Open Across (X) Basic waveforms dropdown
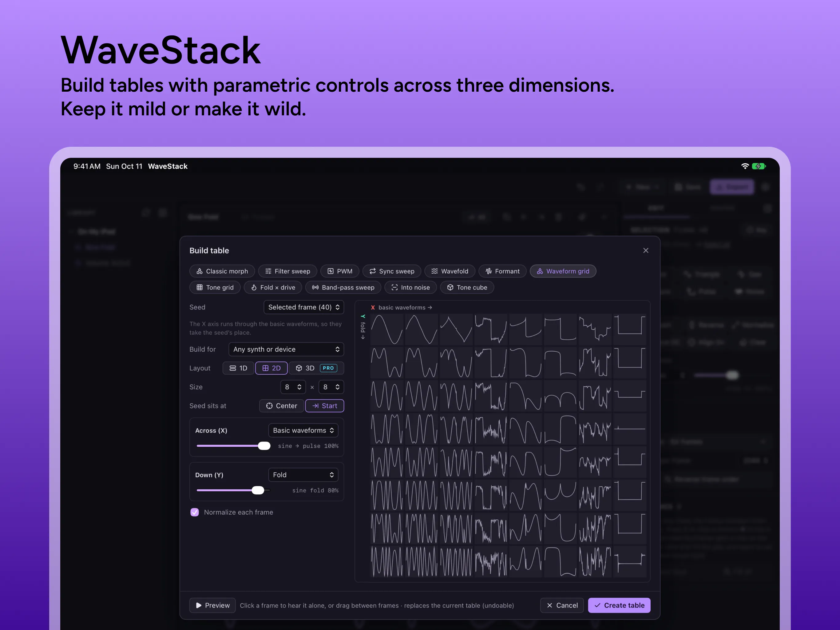Image resolution: width=840 pixels, height=630 pixels. click(x=303, y=430)
